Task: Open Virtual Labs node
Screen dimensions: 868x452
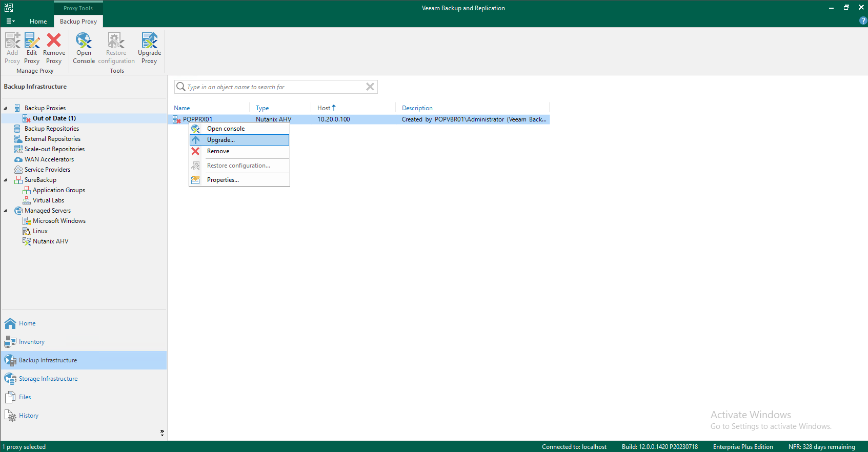Action: [48, 200]
